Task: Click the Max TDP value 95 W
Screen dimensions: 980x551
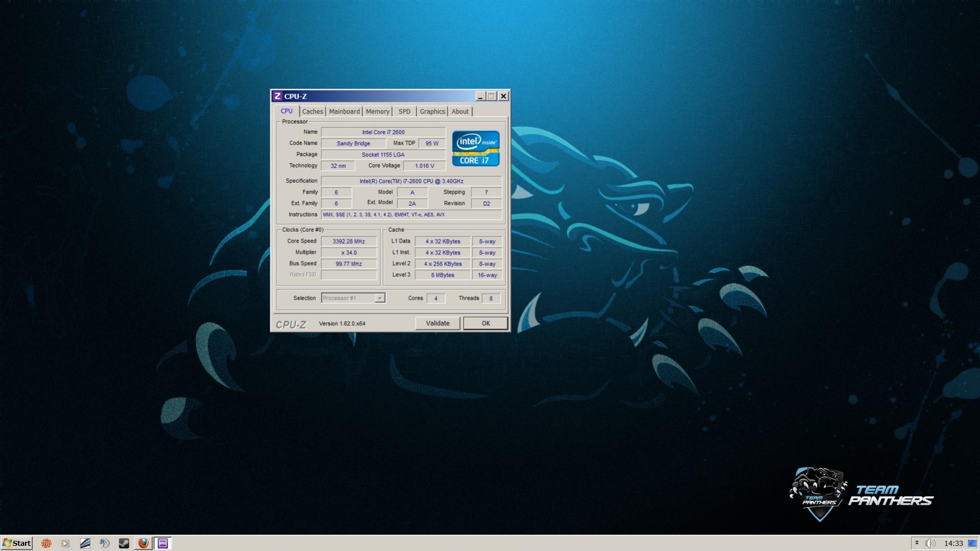Action: (x=432, y=143)
